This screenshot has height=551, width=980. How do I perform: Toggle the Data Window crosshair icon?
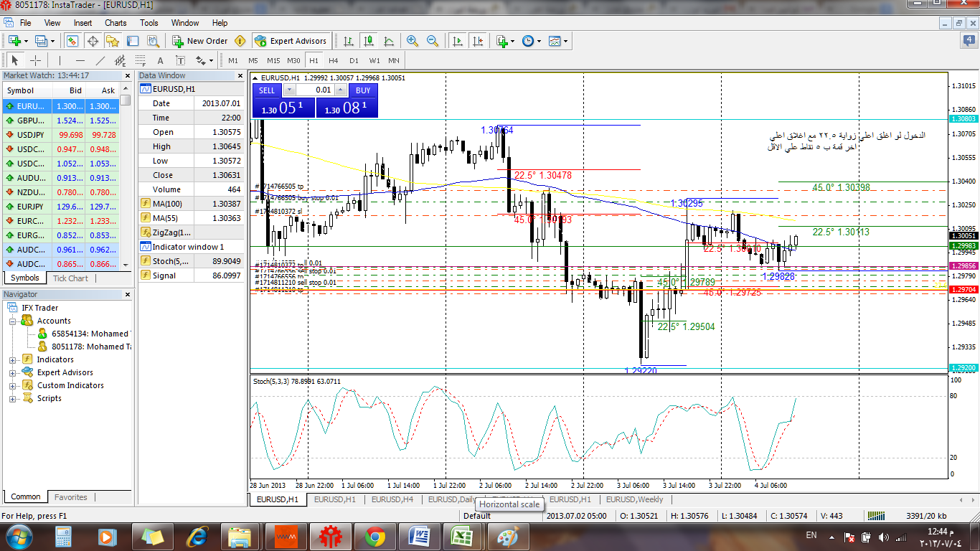tap(93, 41)
